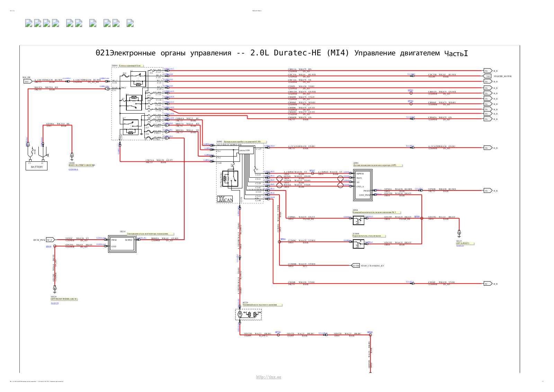554x392 pixels.
Task: Open the SP199 splice link
Action: click(48, 247)
